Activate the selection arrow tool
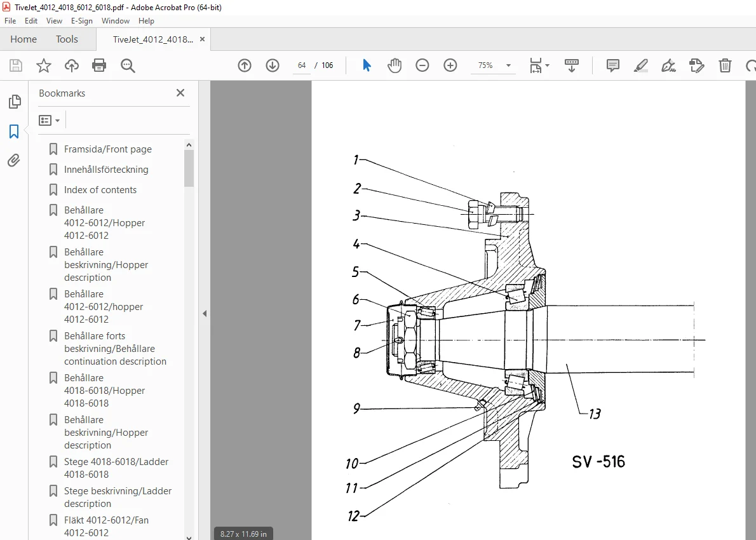 pos(367,65)
